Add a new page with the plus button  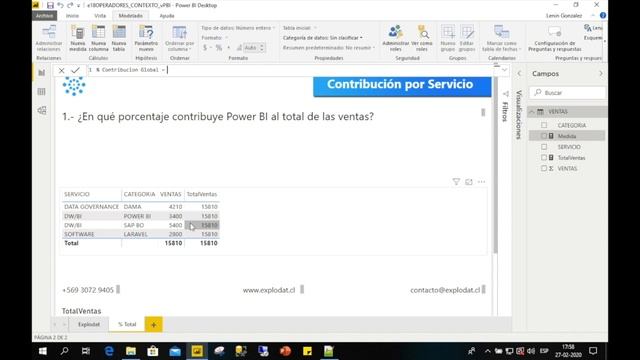(x=153, y=324)
